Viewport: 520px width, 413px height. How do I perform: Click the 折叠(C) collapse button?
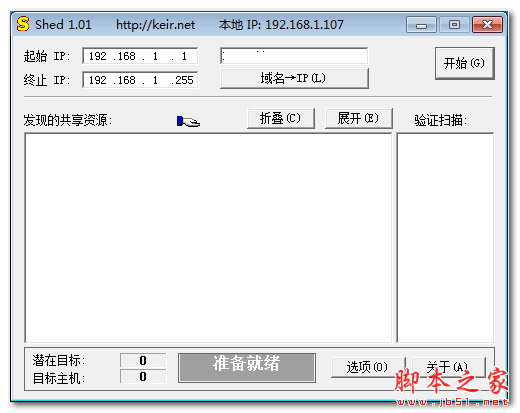point(281,118)
